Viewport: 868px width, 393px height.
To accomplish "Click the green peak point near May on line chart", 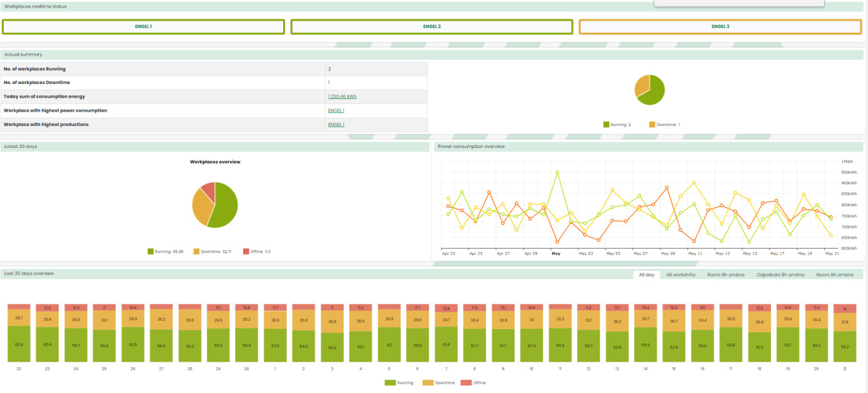I will 557,172.
